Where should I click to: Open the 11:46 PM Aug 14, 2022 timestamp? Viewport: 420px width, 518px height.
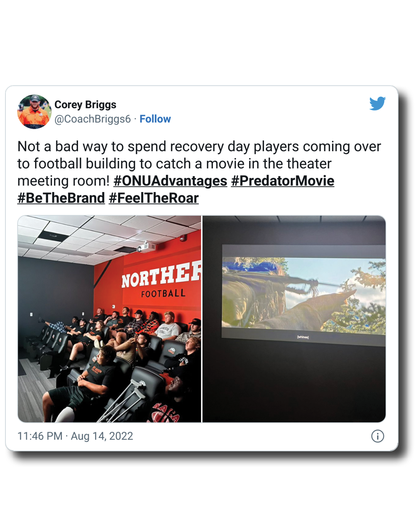click(75, 436)
